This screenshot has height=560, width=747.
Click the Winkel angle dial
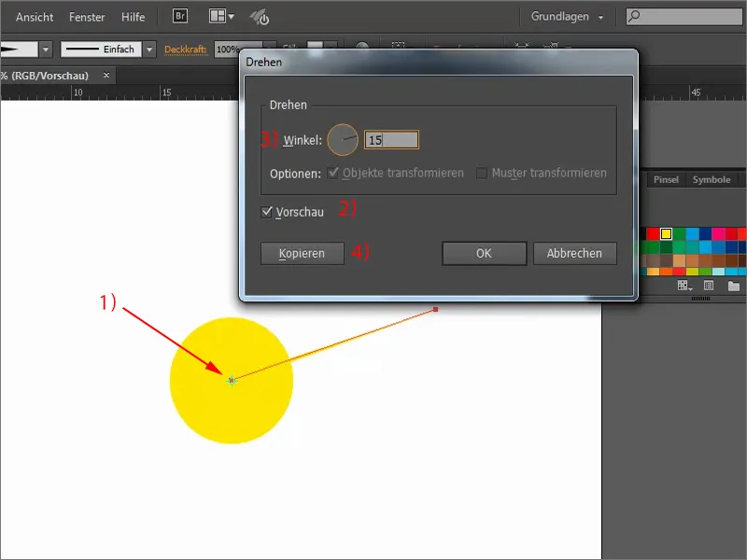click(x=343, y=139)
